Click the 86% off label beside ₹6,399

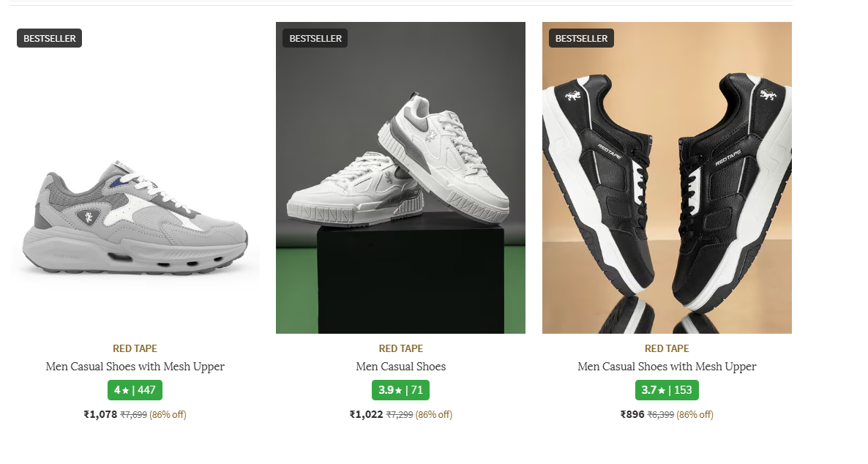[x=695, y=415]
